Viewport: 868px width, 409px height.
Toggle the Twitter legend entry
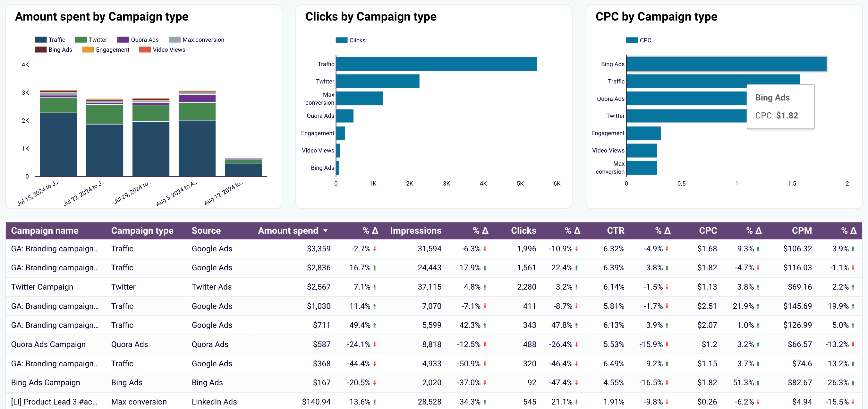click(x=91, y=40)
